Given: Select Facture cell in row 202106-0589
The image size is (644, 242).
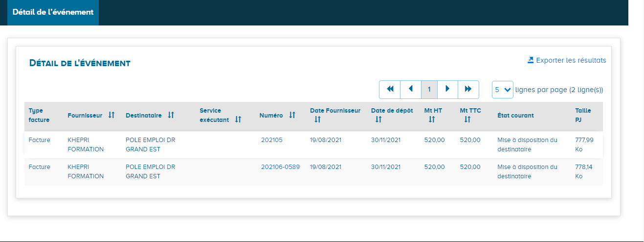Looking at the screenshot, I should click(x=39, y=167).
